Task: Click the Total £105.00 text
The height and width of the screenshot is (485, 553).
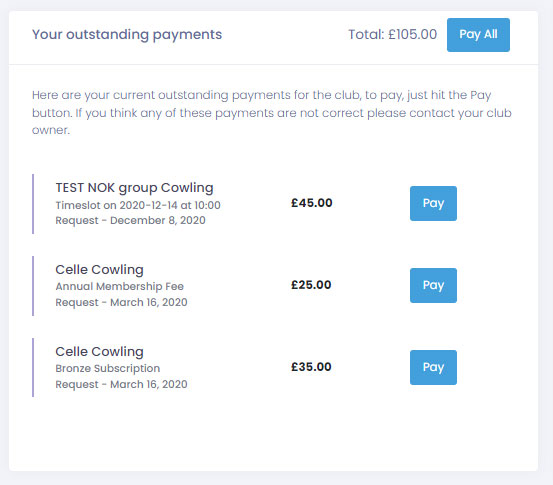Action: [393, 35]
